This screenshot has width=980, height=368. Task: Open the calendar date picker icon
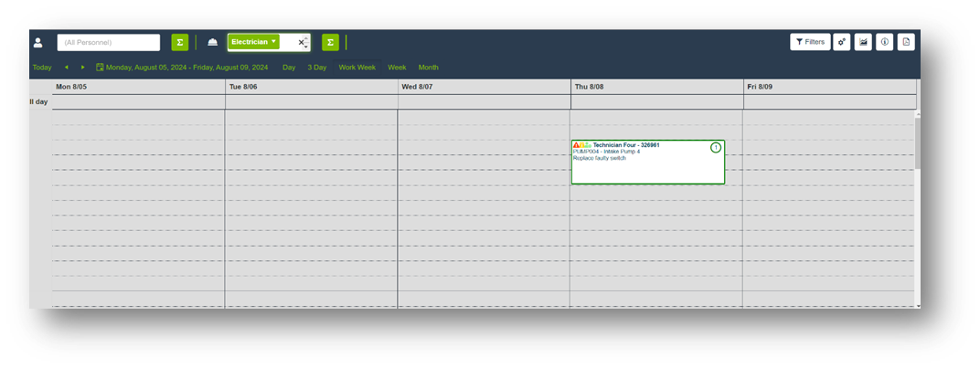100,68
